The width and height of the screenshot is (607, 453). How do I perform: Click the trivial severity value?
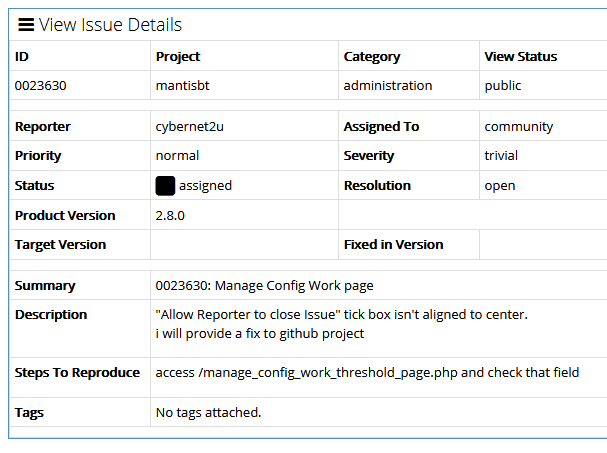tap(501, 156)
